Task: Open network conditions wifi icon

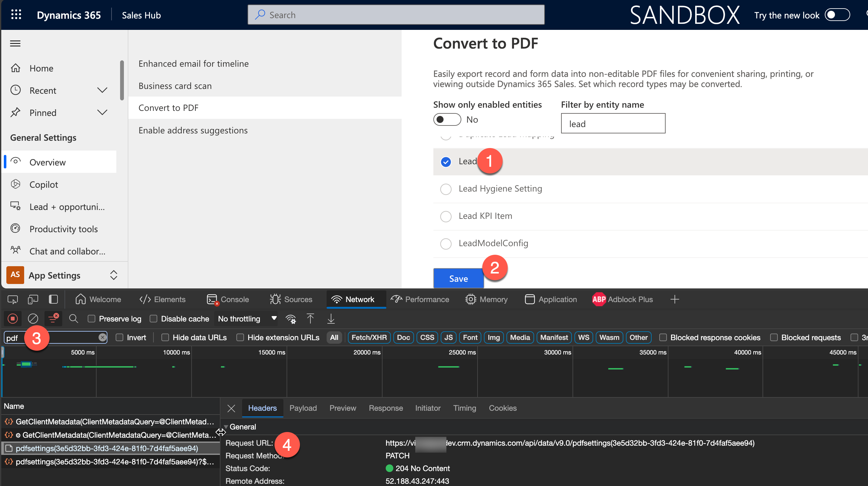Action: point(290,319)
